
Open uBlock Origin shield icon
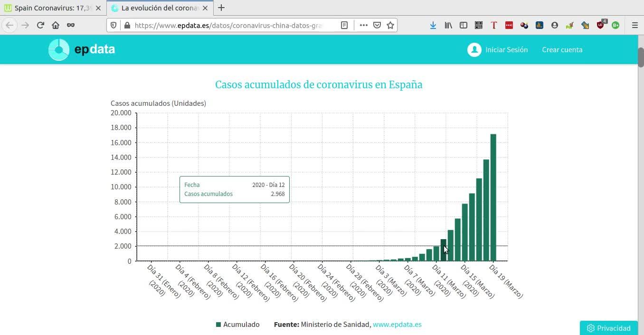coord(601,25)
